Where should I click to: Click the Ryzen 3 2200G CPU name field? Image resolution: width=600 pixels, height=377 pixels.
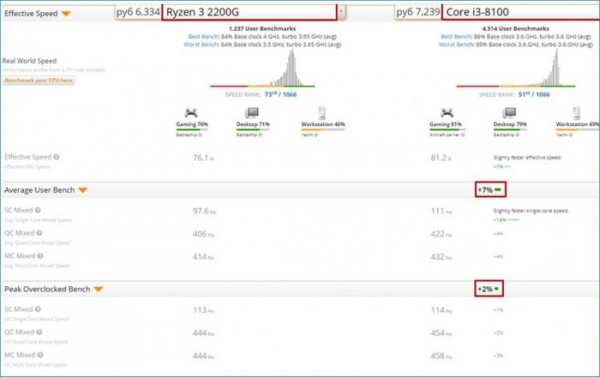(249, 12)
